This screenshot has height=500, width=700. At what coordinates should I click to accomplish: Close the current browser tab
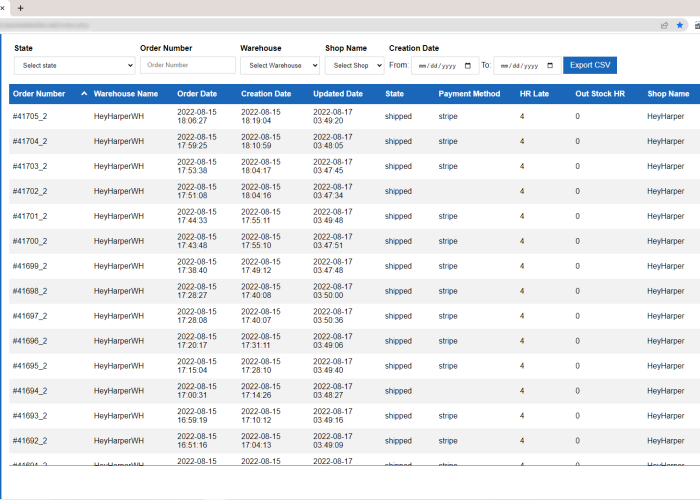pos(2,8)
